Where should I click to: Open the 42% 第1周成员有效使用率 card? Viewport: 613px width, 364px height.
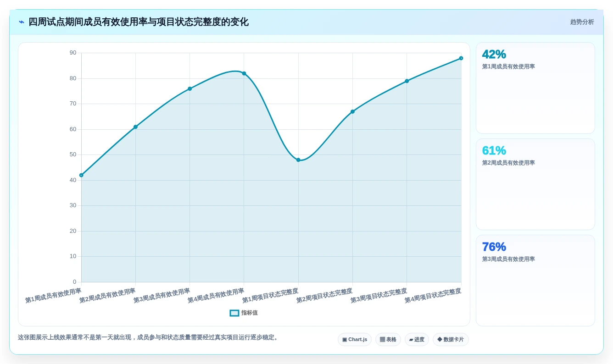tap(535, 88)
